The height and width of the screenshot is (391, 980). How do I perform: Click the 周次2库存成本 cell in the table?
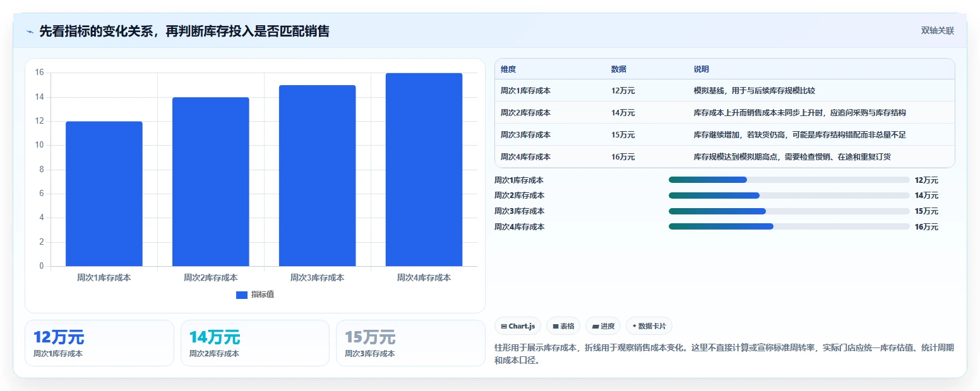(525, 113)
